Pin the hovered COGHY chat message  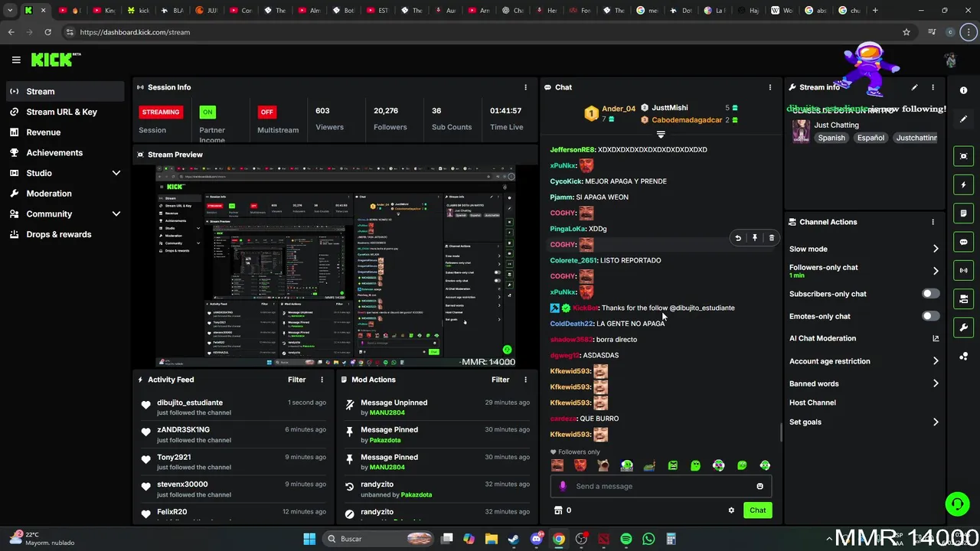[x=754, y=238]
